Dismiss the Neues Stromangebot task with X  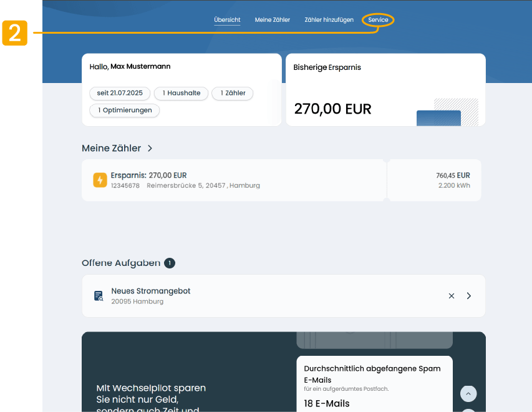(x=452, y=296)
